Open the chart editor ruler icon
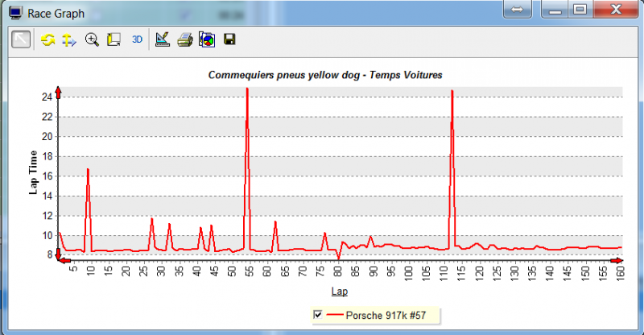 coord(162,39)
